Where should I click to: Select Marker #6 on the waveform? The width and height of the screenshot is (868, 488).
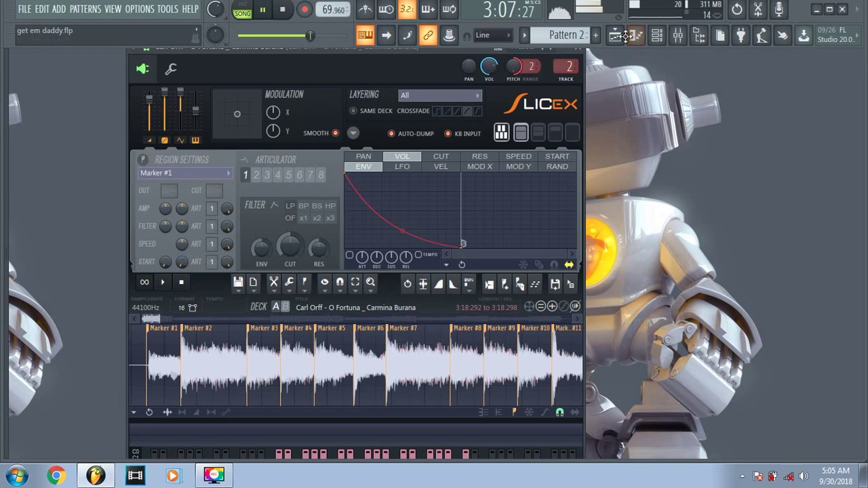coord(371,328)
